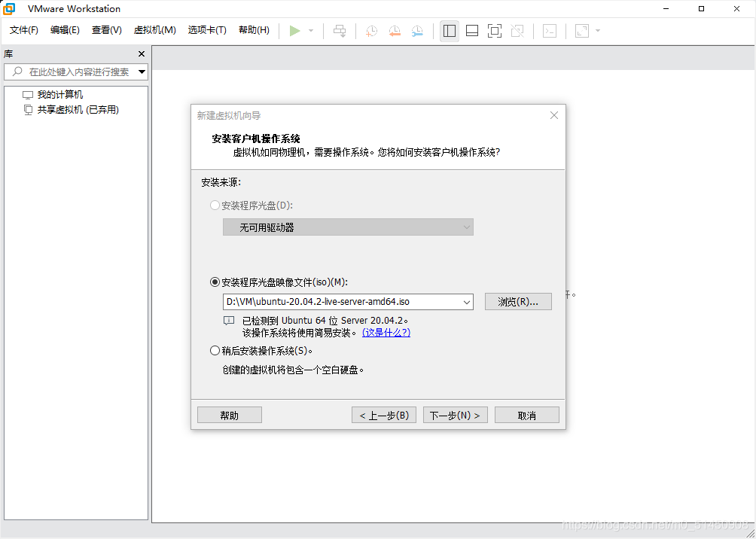Open the 编辑(E) menu
The image size is (756, 539).
(65, 30)
